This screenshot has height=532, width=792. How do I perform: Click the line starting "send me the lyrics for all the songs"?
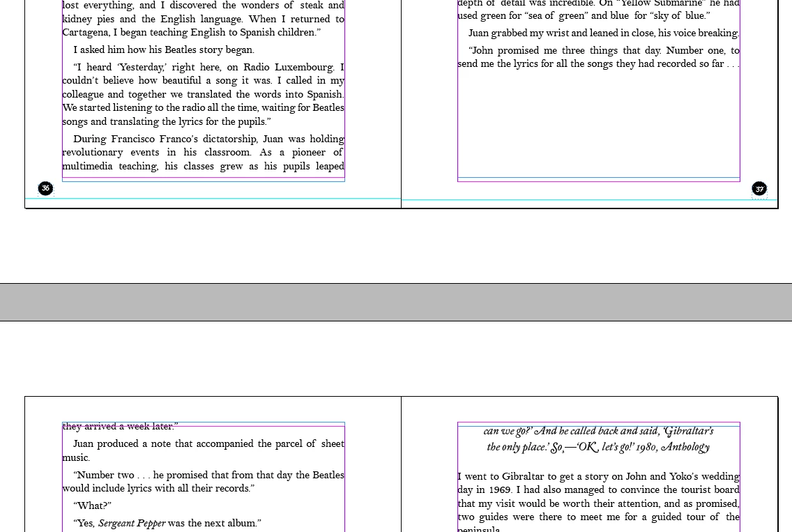point(599,63)
